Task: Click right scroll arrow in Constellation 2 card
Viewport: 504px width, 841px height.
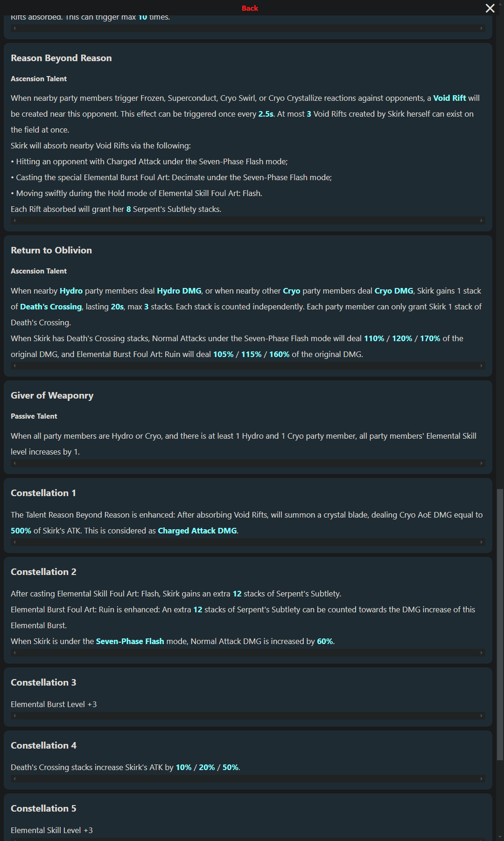Action: click(482, 653)
